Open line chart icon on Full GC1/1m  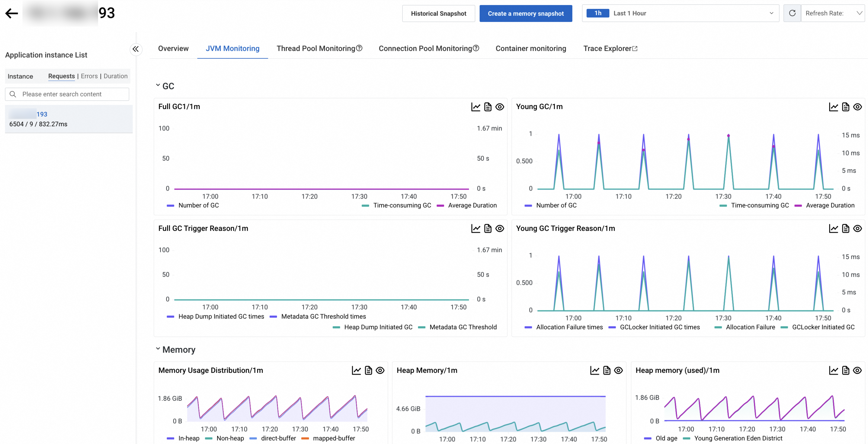click(x=475, y=107)
